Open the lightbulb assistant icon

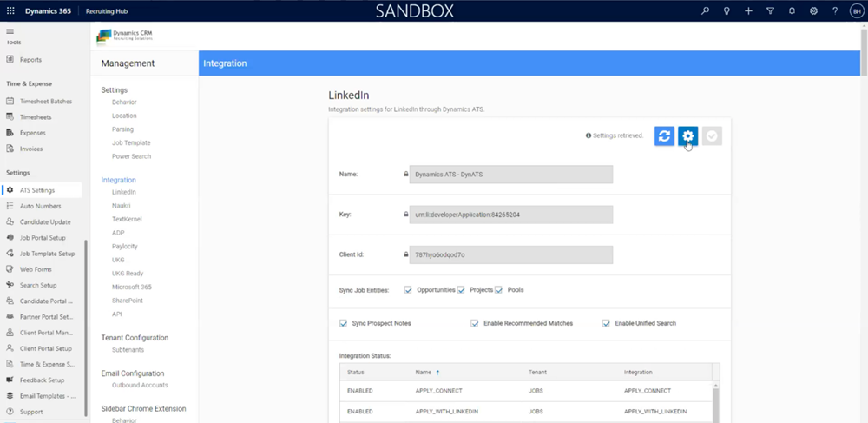[727, 11]
